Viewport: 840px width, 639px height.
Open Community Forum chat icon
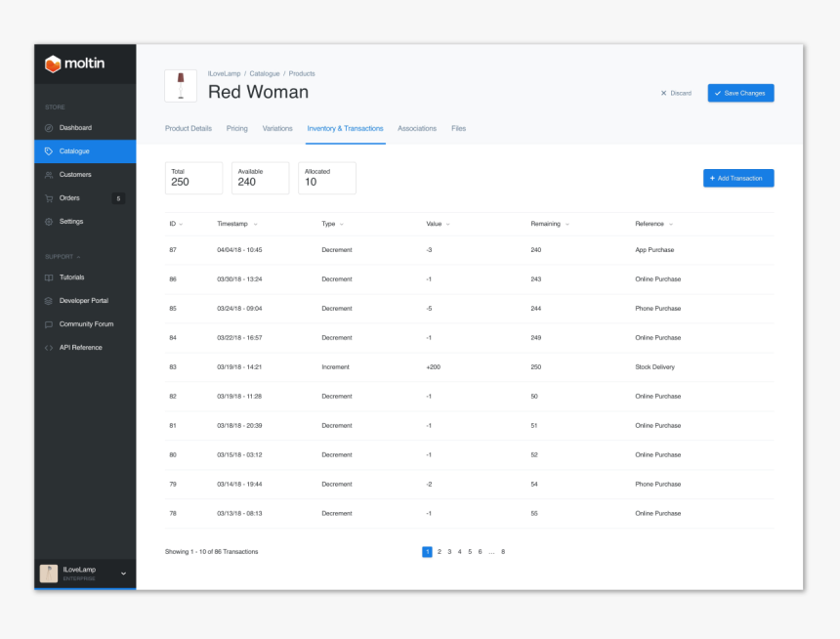tap(49, 324)
